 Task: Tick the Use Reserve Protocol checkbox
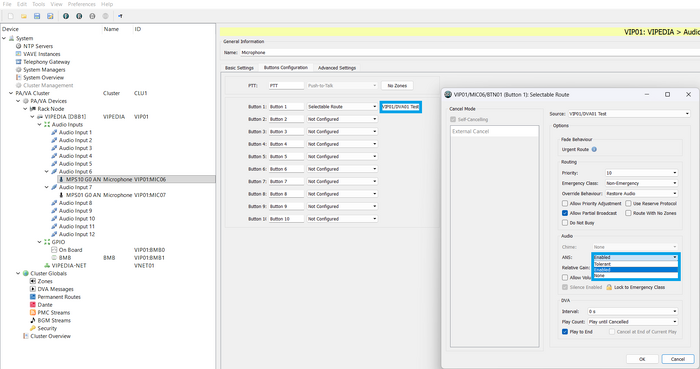(x=628, y=203)
